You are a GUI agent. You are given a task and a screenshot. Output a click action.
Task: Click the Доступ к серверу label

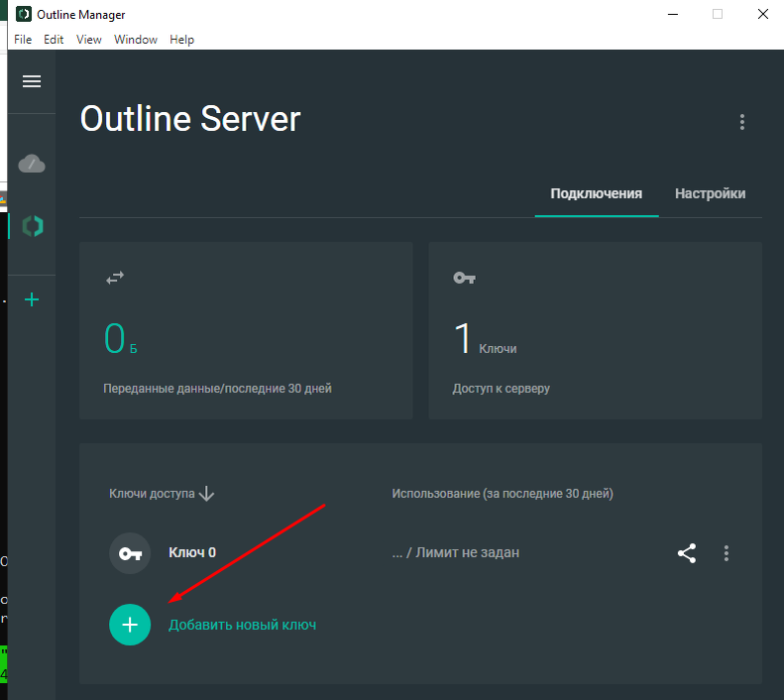(x=501, y=389)
